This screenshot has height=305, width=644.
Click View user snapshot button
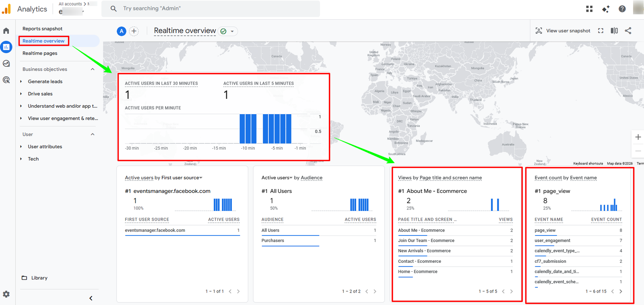(563, 31)
